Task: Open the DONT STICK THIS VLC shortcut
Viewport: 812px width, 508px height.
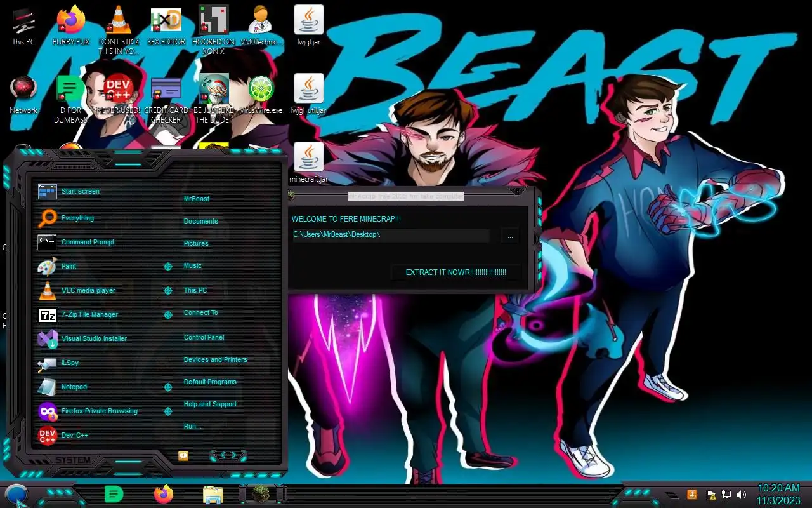Action: pyautogui.click(x=119, y=30)
